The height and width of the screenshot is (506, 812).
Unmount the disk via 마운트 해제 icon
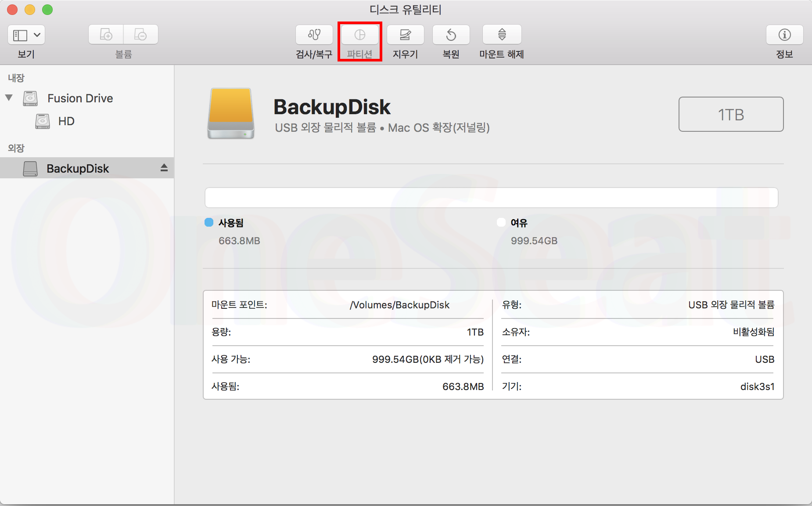(502, 34)
